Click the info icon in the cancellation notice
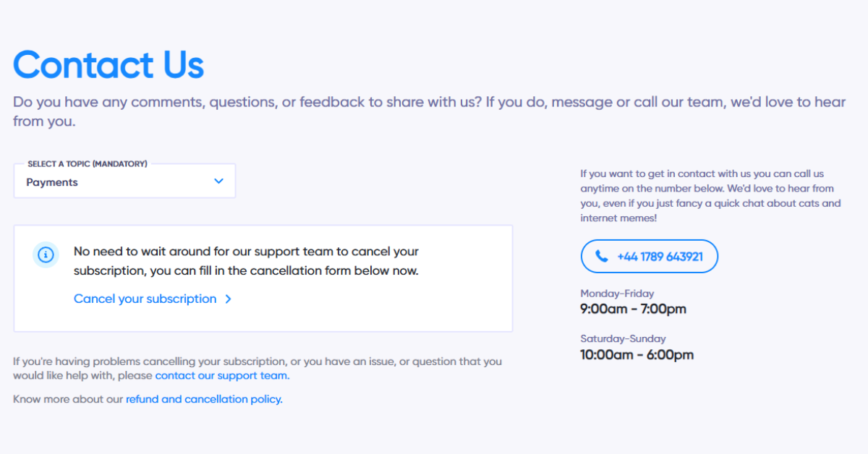Screen dimensions: 868x454 coord(46,254)
